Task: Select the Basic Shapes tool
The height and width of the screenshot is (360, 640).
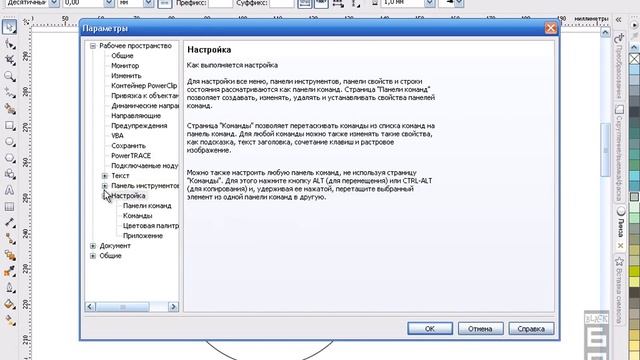Action: coord(9,174)
